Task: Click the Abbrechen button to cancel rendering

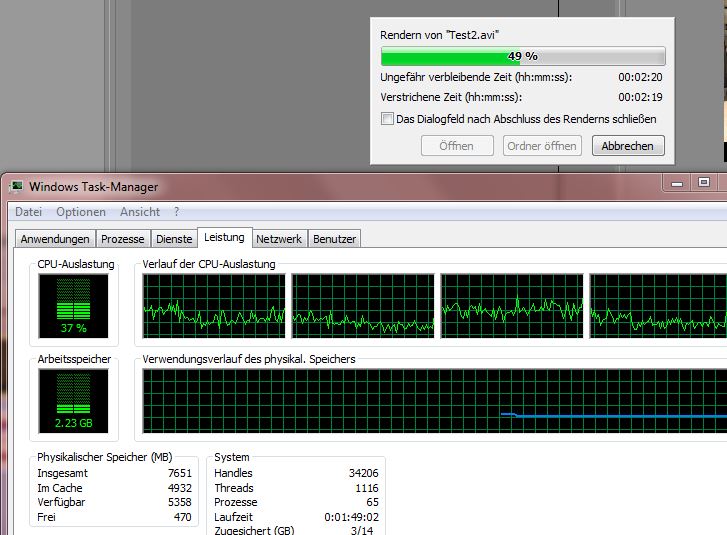Action: pyautogui.click(x=628, y=146)
